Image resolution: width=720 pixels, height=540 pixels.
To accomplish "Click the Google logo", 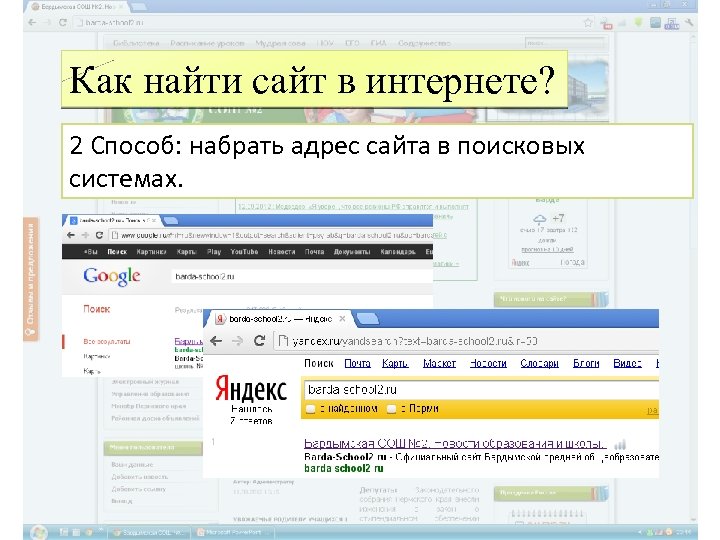I will click(x=112, y=276).
